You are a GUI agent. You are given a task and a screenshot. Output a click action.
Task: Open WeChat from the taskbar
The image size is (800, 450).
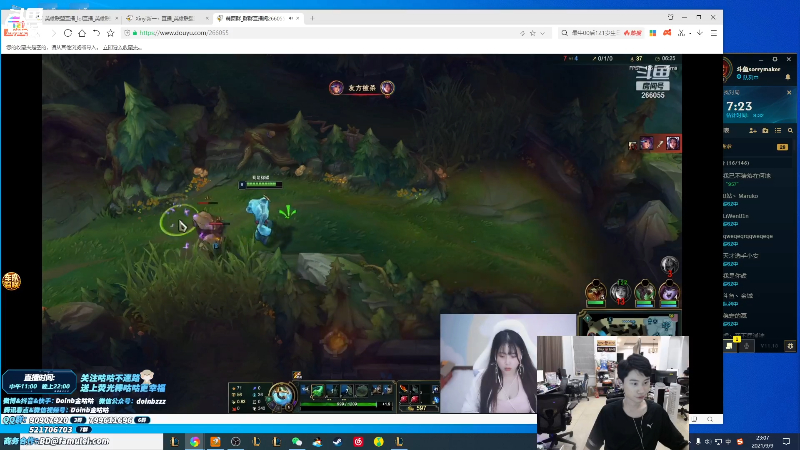[x=297, y=442]
